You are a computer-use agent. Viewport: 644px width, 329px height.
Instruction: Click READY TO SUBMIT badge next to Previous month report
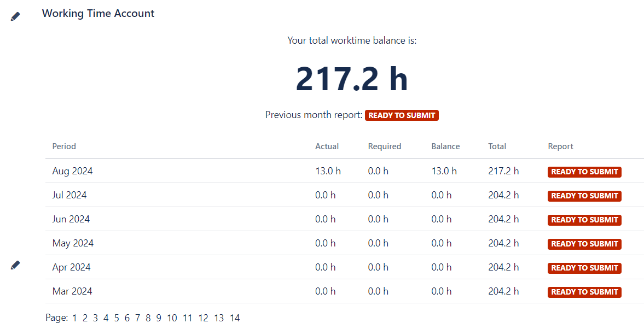402,115
